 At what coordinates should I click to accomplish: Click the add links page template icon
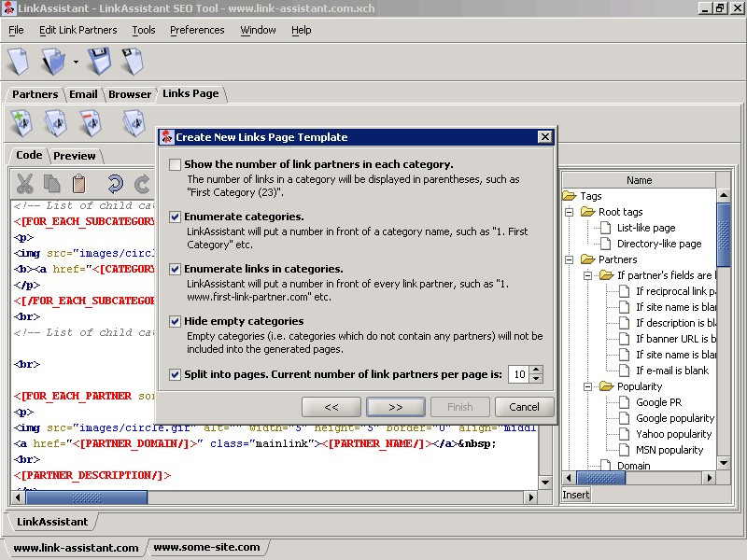[x=21, y=123]
